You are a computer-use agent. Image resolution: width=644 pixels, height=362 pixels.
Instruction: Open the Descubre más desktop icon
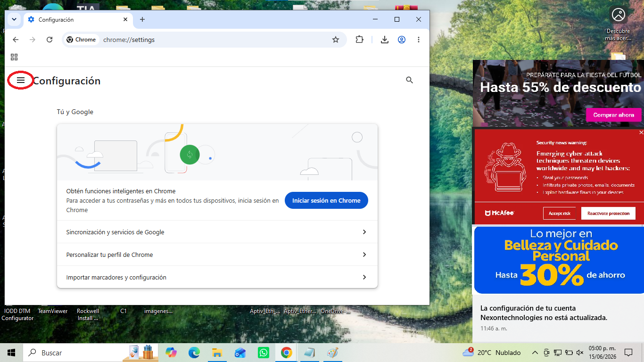618,24
